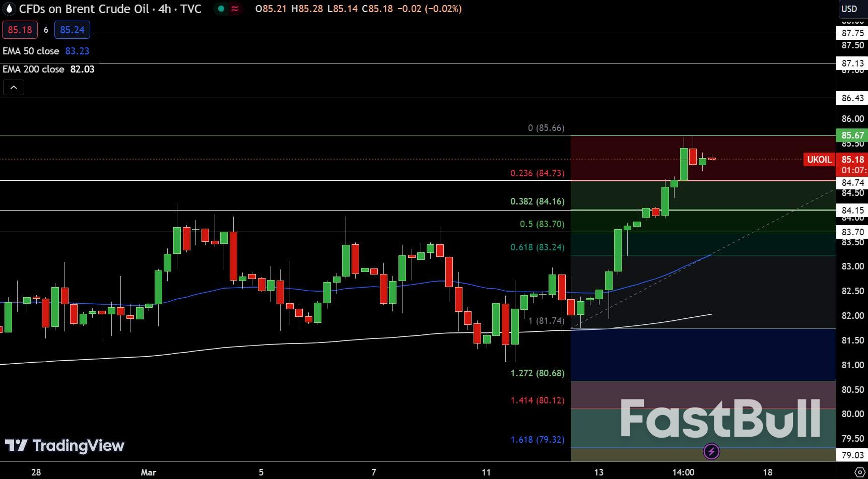The width and height of the screenshot is (868, 479).
Task: Open the purple lightning bolt event marker
Action: point(711,452)
